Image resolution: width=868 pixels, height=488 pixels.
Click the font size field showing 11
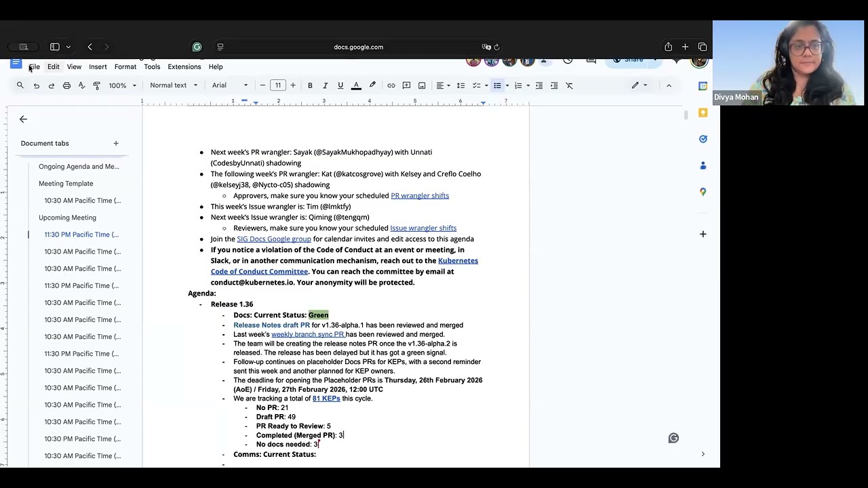[278, 85]
